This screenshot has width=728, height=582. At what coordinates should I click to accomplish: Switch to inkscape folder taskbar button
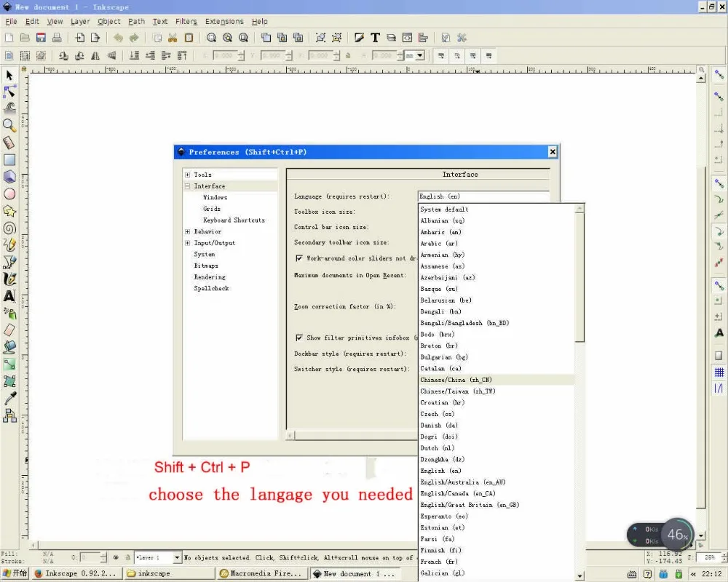pos(170,574)
